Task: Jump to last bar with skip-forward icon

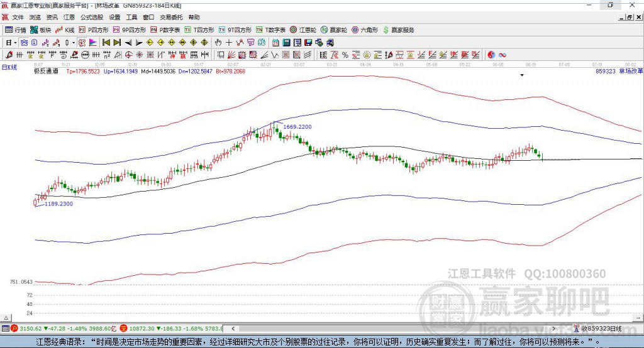Action: pos(117,43)
